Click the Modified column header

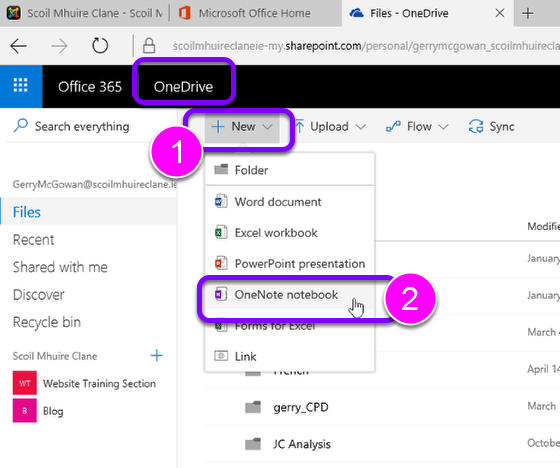[544, 226]
